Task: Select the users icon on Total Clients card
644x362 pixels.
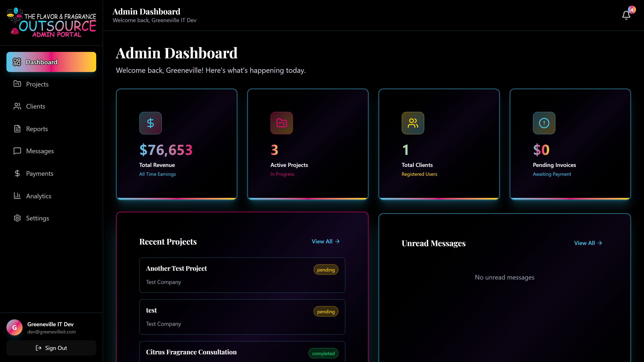Action: coord(413,123)
